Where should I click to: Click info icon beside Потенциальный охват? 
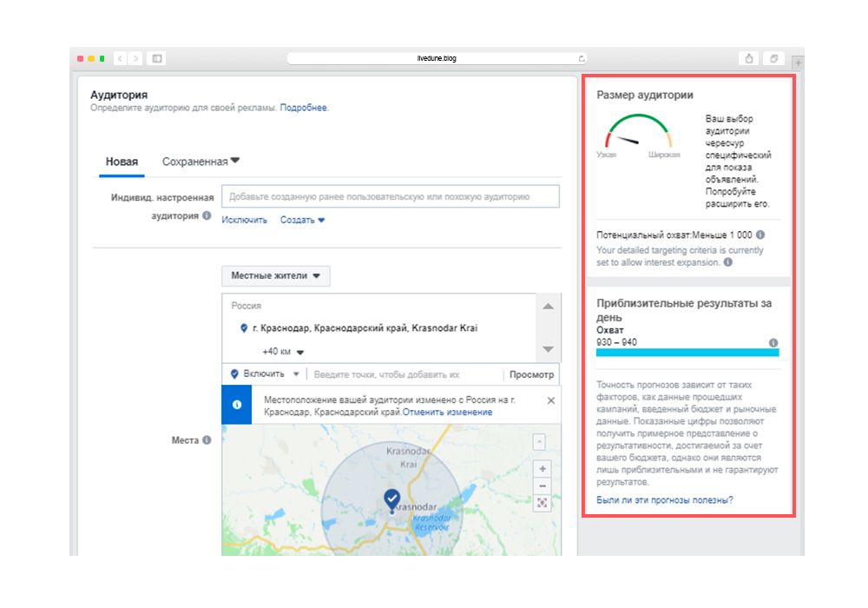(x=760, y=235)
